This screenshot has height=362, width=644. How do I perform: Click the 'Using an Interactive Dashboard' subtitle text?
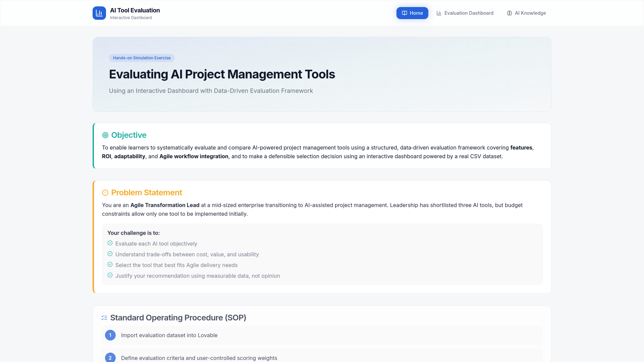click(211, 91)
